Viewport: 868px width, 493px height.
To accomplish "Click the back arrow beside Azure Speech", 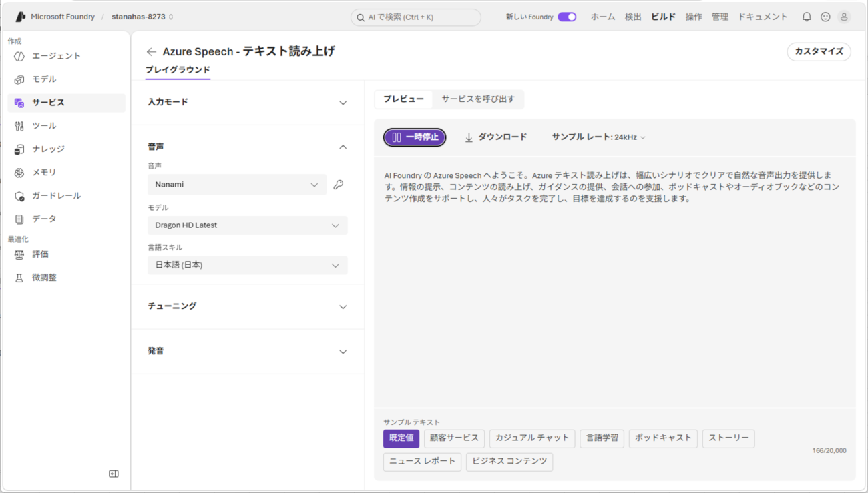I will click(x=152, y=51).
